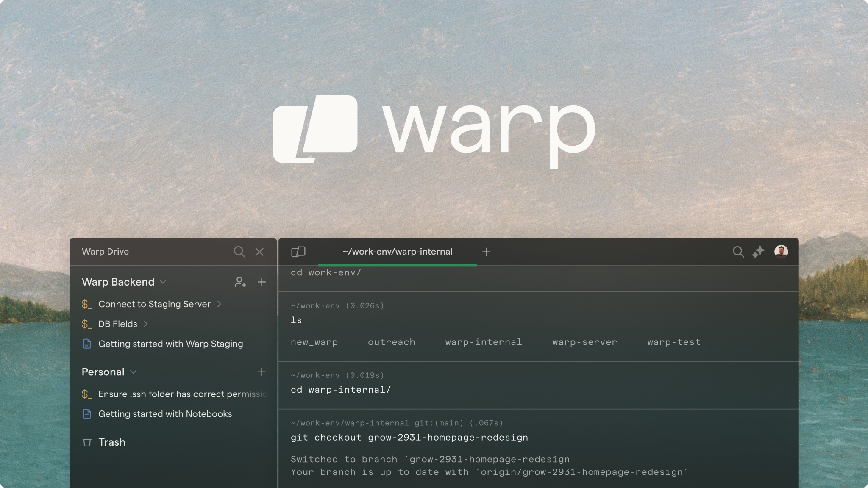Add a new item to Warp Backend
868x488 pixels.
tap(262, 282)
